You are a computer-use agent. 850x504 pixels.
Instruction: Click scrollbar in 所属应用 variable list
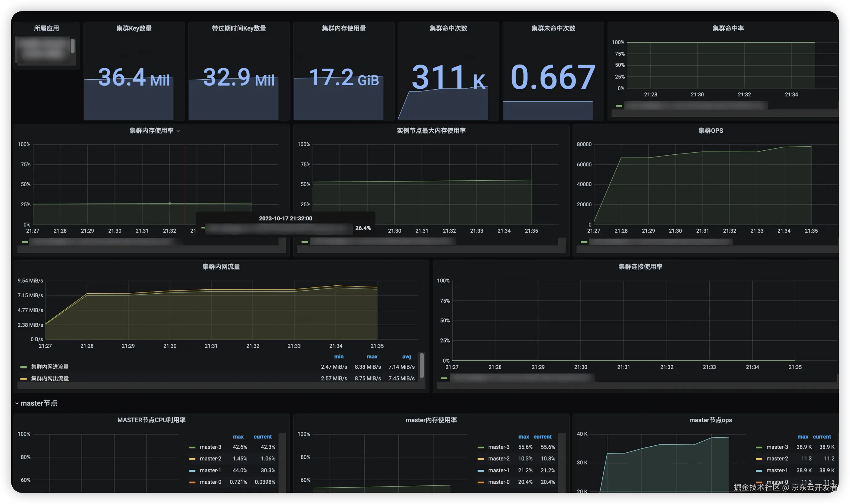[x=72, y=47]
